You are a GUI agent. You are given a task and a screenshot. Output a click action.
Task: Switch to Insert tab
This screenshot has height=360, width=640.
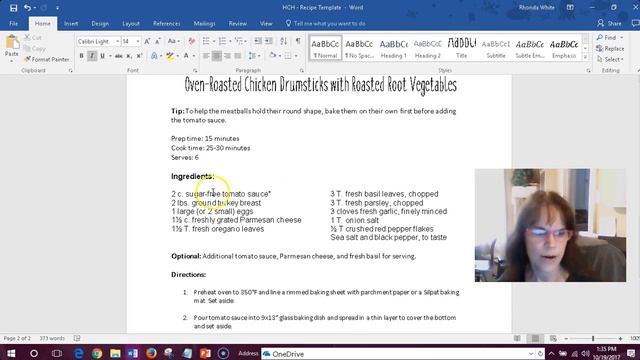pos(71,24)
